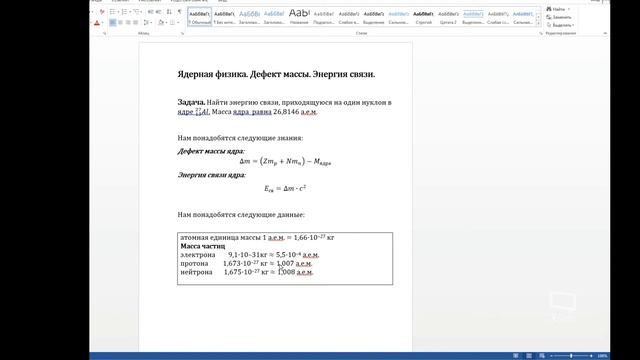
Task: Select the 'Без инте...' style
Action: coord(224,17)
